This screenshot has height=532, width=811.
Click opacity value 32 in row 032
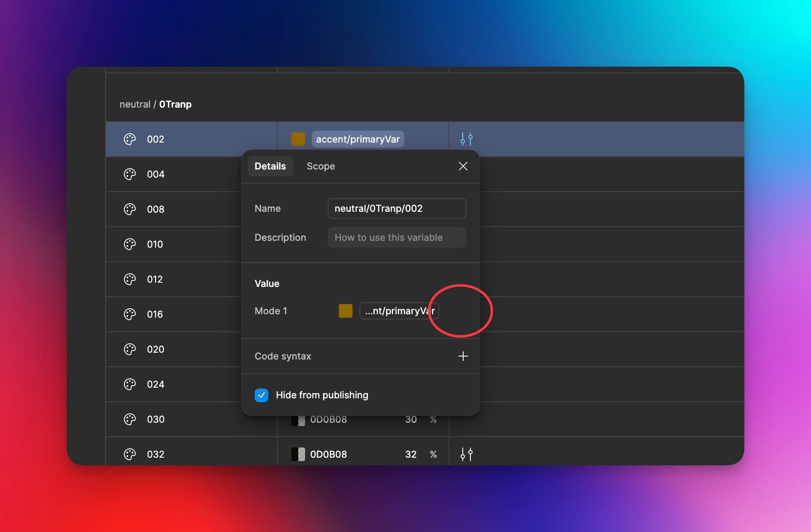point(411,454)
